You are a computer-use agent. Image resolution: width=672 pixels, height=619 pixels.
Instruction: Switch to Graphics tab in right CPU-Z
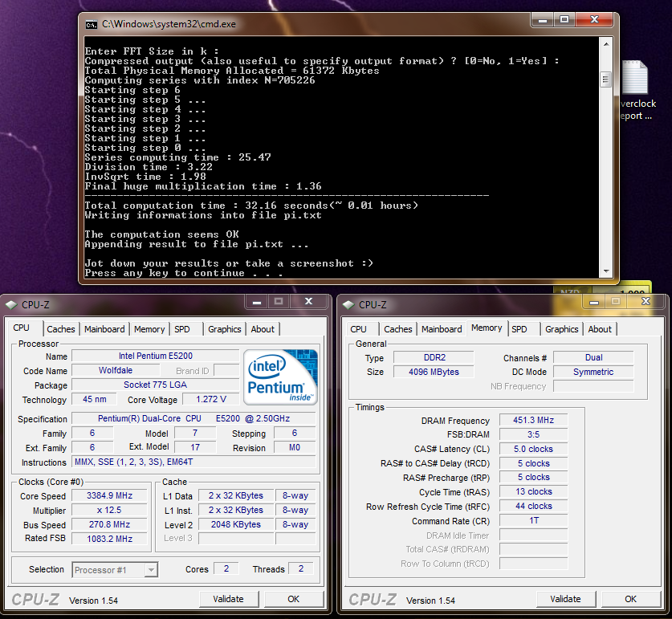click(x=562, y=329)
